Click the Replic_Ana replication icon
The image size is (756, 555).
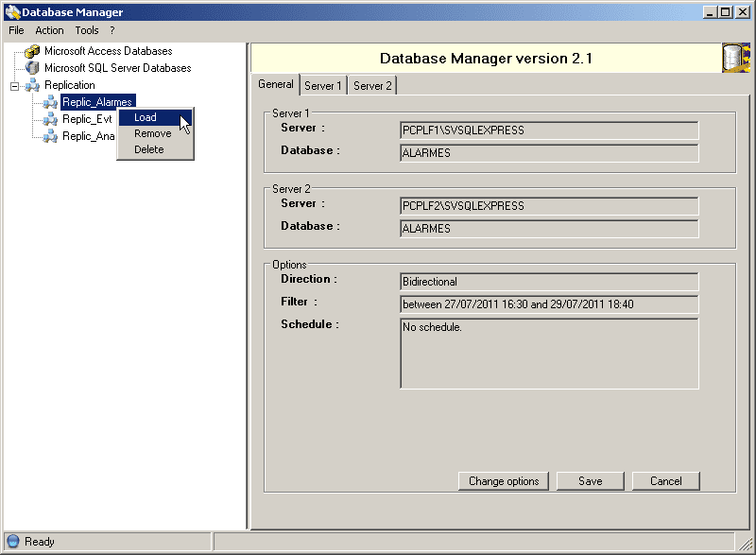coord(51,136)
